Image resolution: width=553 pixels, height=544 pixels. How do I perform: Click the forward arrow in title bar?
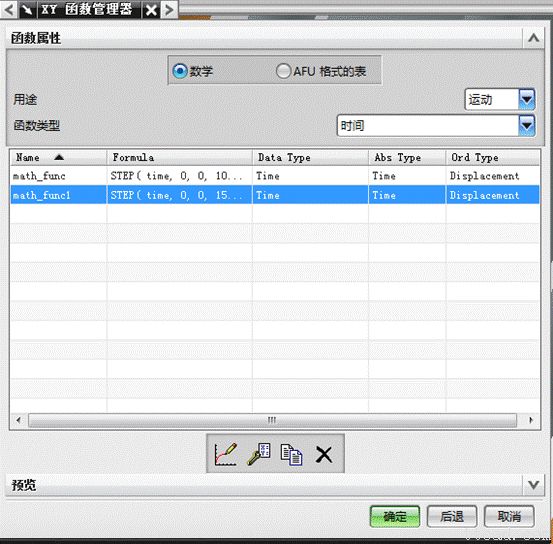[169, 10]
